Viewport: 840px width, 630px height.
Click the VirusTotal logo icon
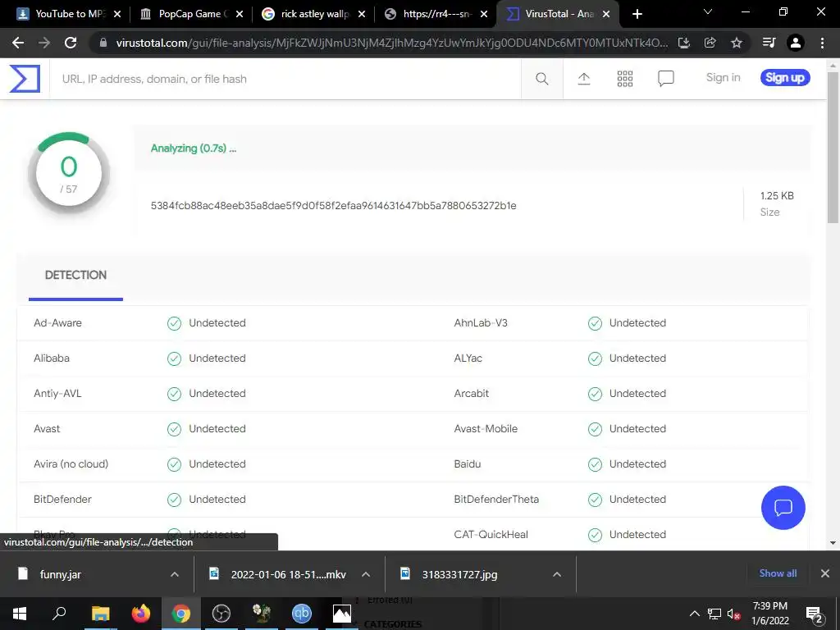25,78
